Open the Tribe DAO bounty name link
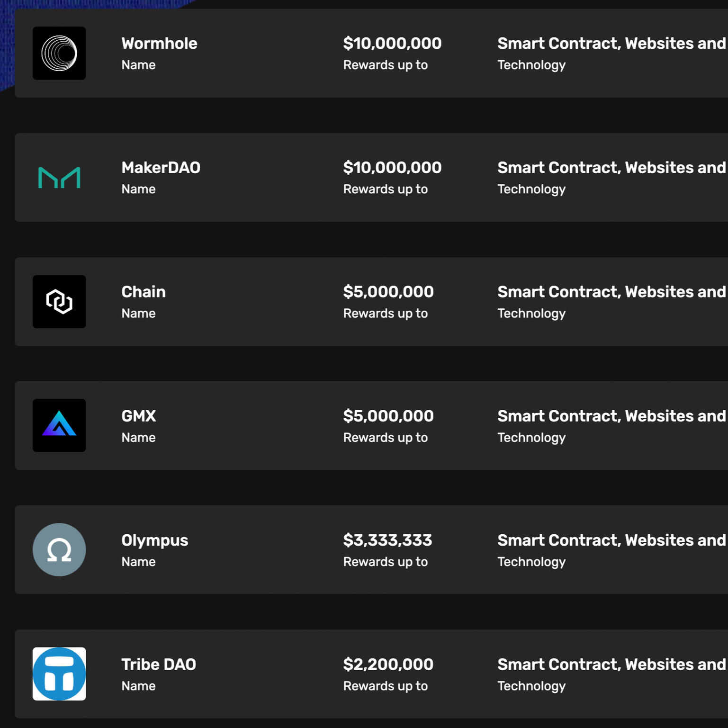Image resolution: width=728 pixels, height=728 pixels. point(159,665)
